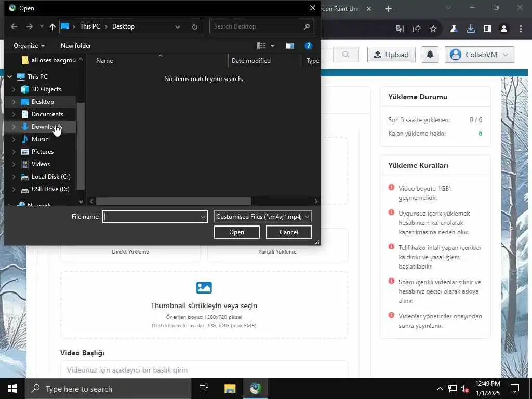Create a New folder
Screen dimensions: 532x399
pos(76,46)
